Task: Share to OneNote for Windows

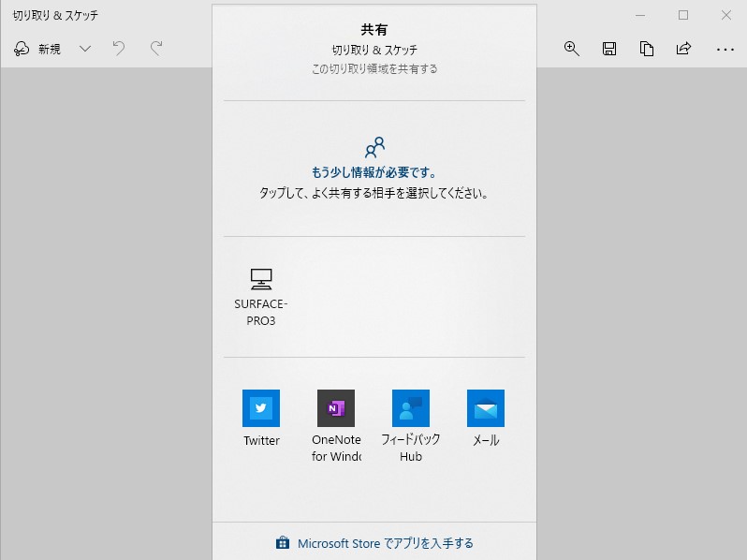Action: point(336,426)
